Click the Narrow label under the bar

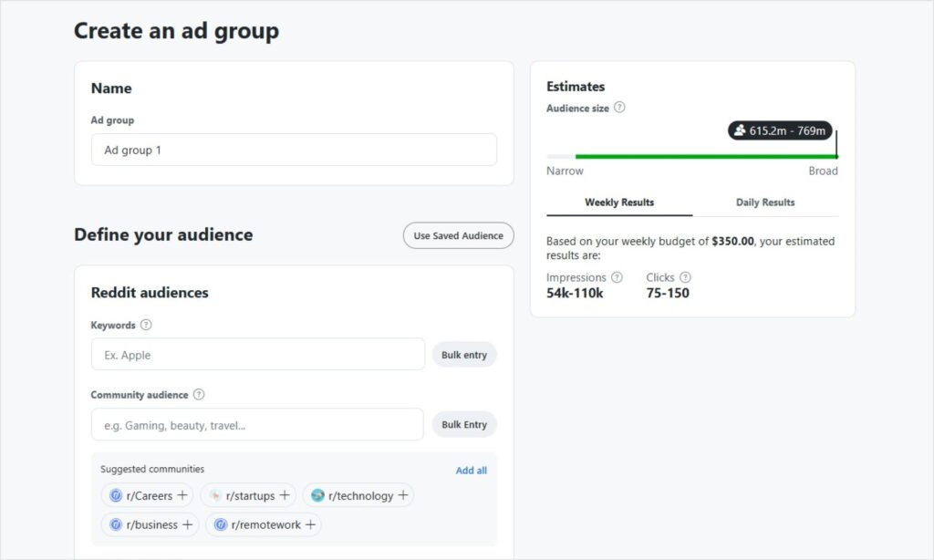coord(565,171)
